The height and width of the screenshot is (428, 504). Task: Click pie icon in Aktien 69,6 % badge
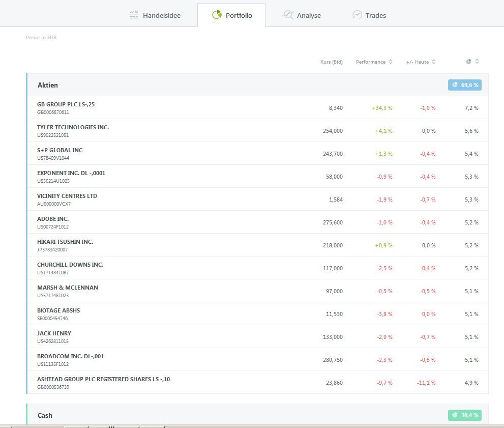pos(455,85)
